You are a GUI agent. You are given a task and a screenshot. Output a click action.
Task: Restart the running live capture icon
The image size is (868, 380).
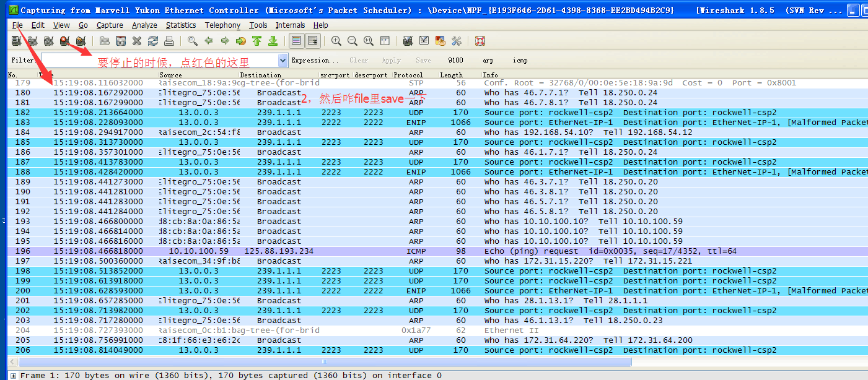pyautogui.click(x=81, y=41)
